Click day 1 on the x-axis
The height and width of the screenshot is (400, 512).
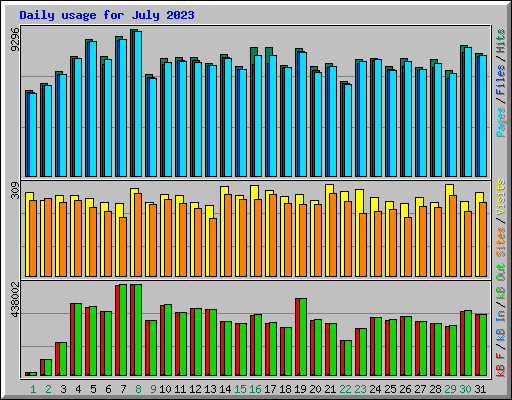pos(33,389)
